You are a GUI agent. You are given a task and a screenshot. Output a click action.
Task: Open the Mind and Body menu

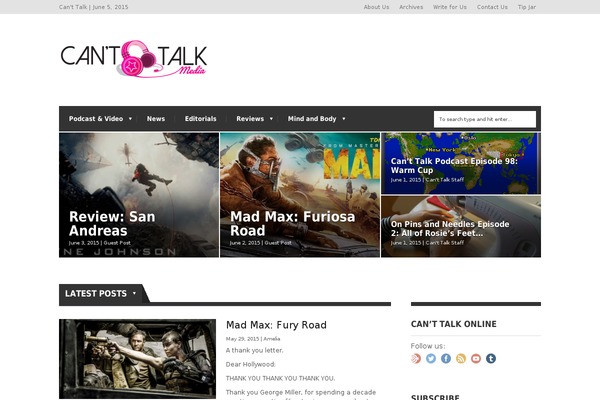[312, 119]
